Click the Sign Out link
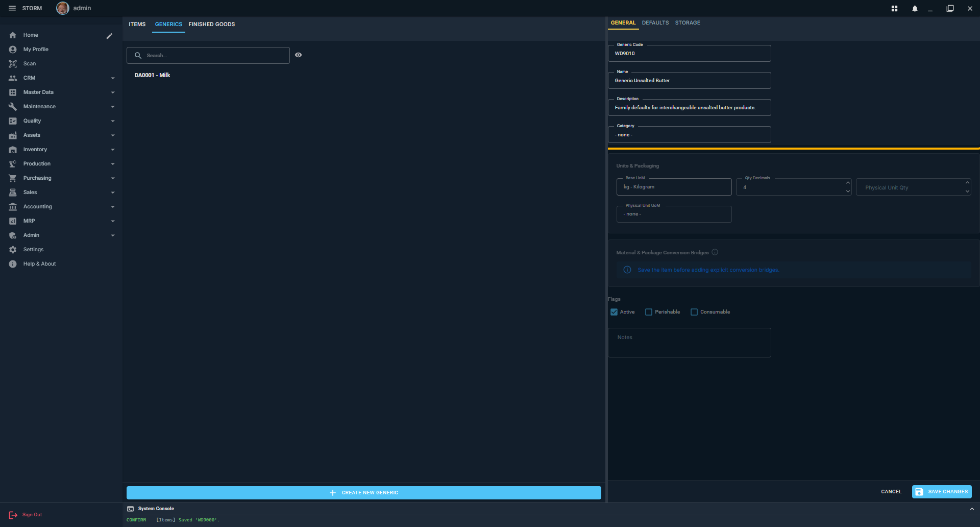The width and height of the screenshot is (980, 527). [32, 515]
